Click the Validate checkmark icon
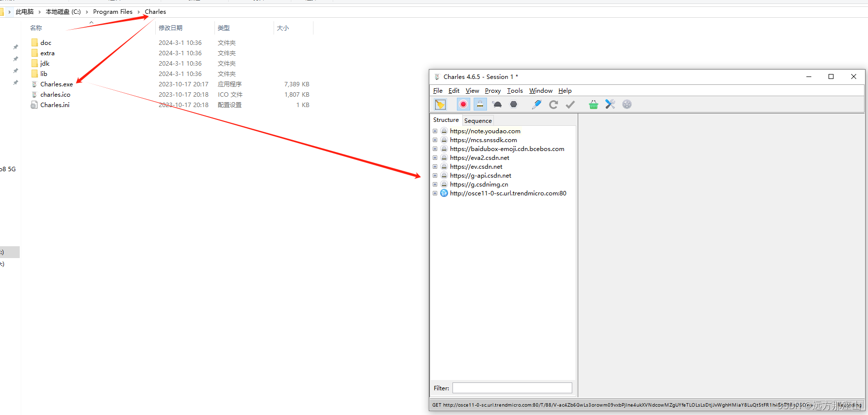Viewport: 868px width, 415px height. (570, 104)
